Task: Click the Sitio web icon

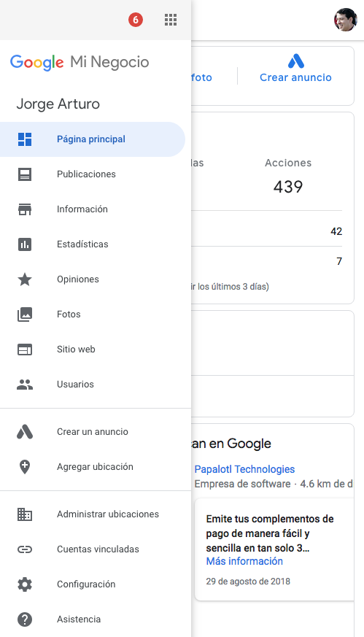Action: pos(25,350)
